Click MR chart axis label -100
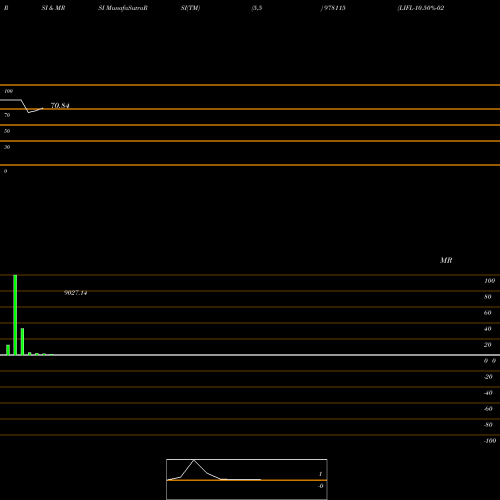500x500 pixels. pyautogui.click(x=490, y=441)
